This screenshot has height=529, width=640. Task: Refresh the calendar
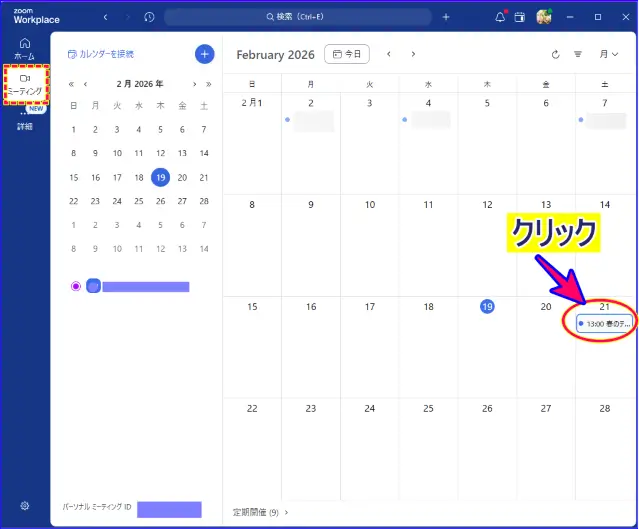tap(556, 54)
